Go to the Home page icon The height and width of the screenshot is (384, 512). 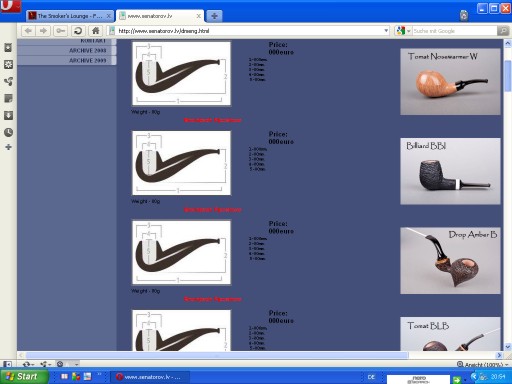[x=96, y=31]
